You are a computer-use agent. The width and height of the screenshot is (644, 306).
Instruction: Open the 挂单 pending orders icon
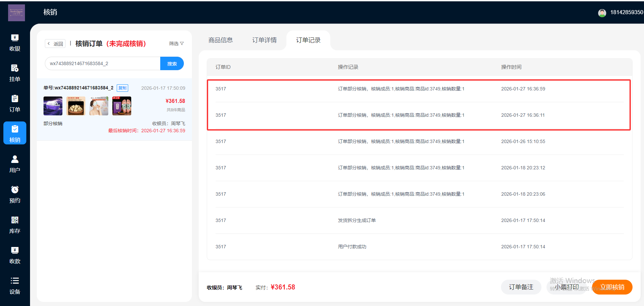point(15,68)
